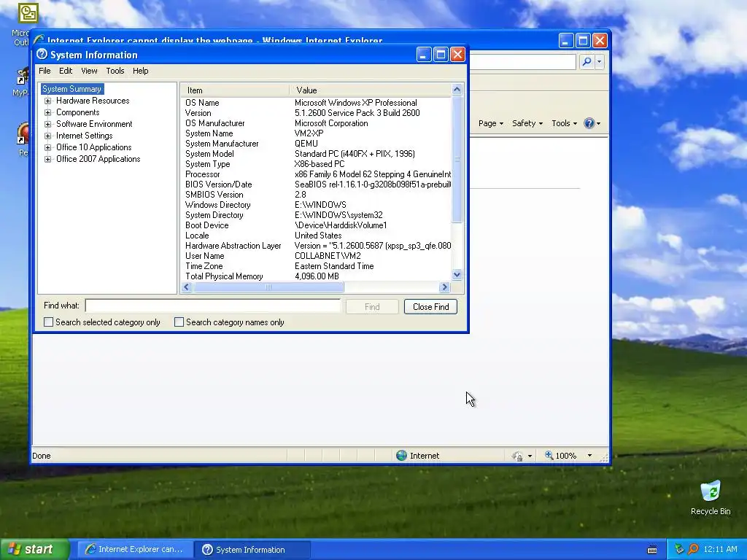This screenshot has width=747, height=560.
Task: Switch to Internet Explorer taskbar button
Action: (x=136, y=550)
